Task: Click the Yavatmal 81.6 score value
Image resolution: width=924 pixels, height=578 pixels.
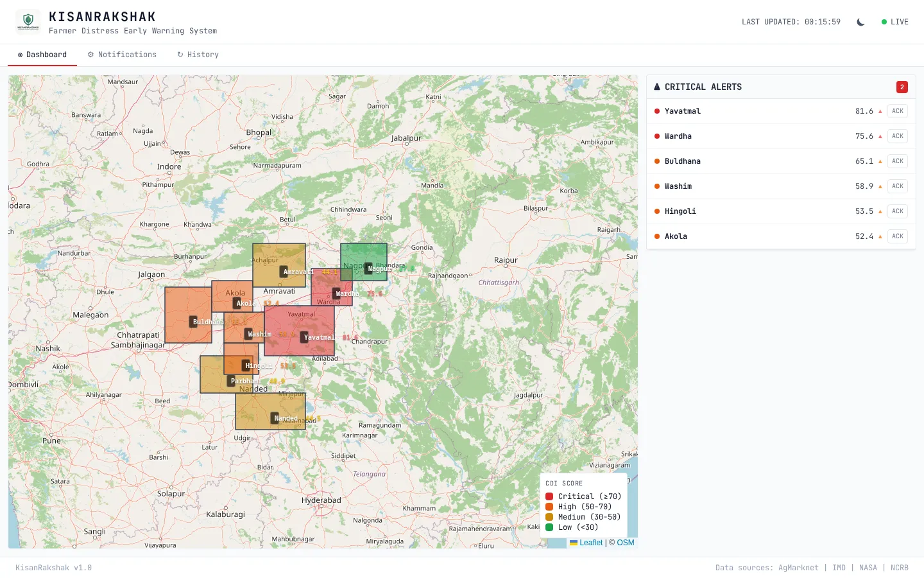Action: tap(864, 111)
